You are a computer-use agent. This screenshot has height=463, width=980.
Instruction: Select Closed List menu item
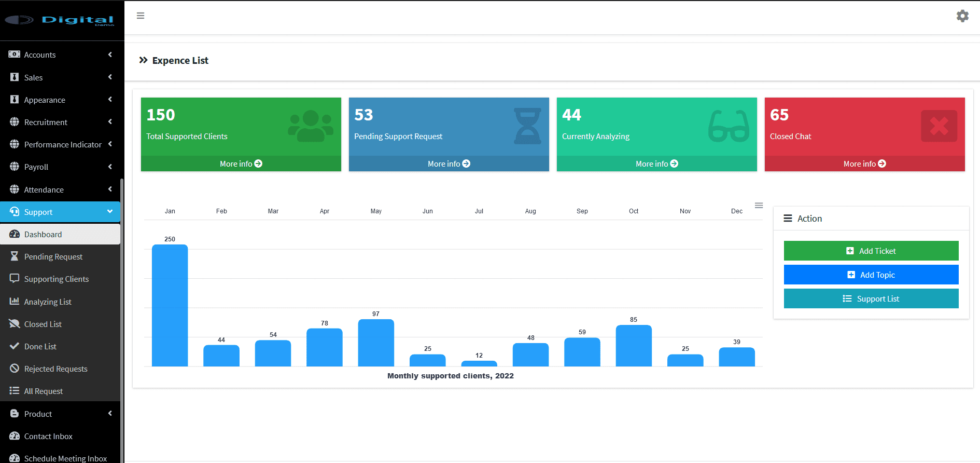[x=43, y=324]
